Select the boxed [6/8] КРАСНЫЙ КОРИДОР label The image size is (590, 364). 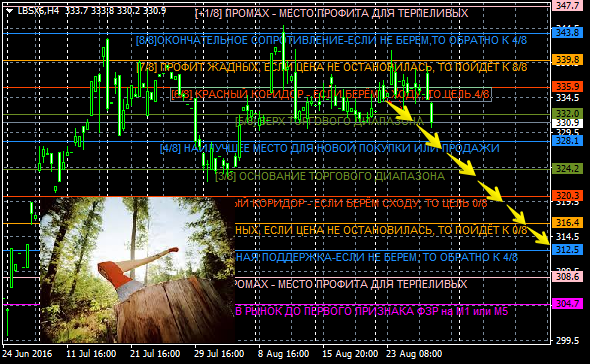coord(331,94)
